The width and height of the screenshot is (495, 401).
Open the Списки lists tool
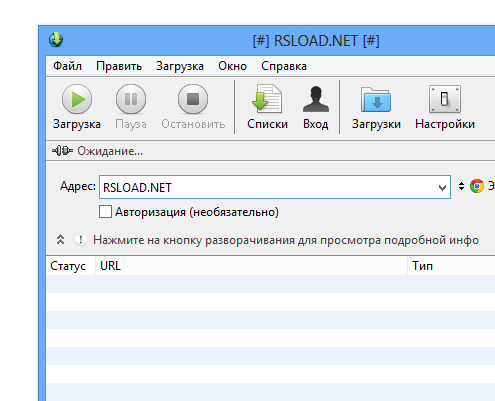pos(267,107)
